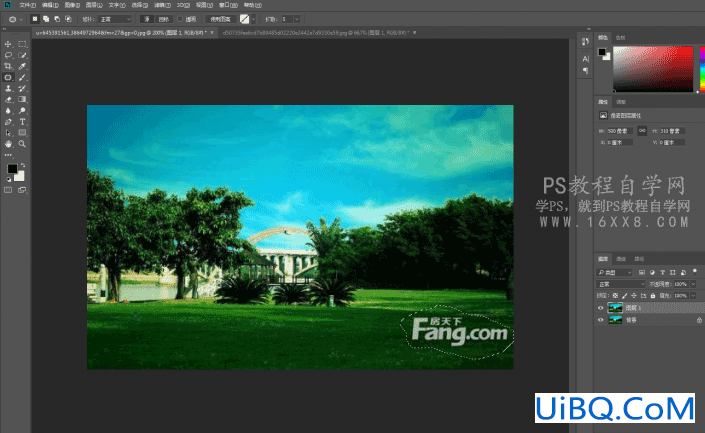Viewport: 705px width, 433px height.
Task: Select the Rectangular Marquee tool
Action: click(22, 44)
